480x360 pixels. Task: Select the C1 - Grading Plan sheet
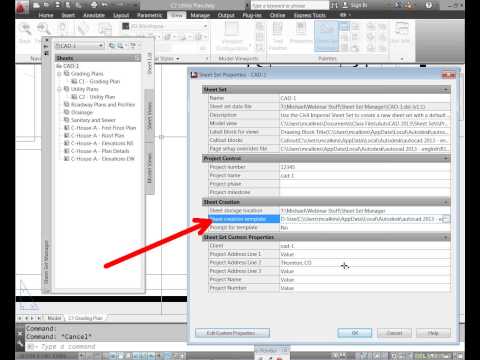(95, 81)
